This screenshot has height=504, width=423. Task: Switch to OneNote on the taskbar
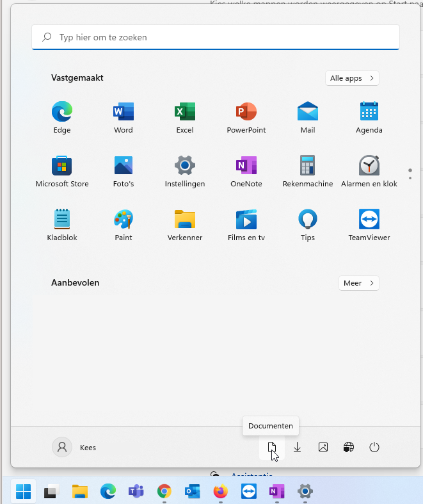click(277, 491)
